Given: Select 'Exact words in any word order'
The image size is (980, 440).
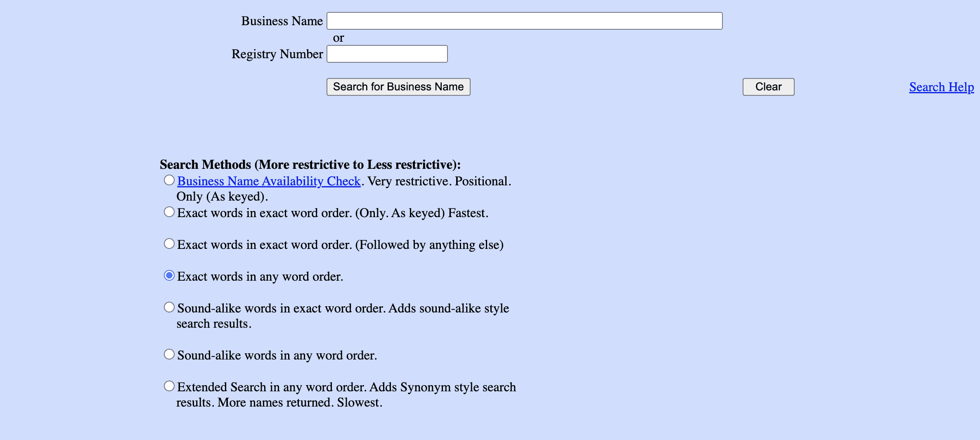Looking at the screenshot, I should click(169, 275).
